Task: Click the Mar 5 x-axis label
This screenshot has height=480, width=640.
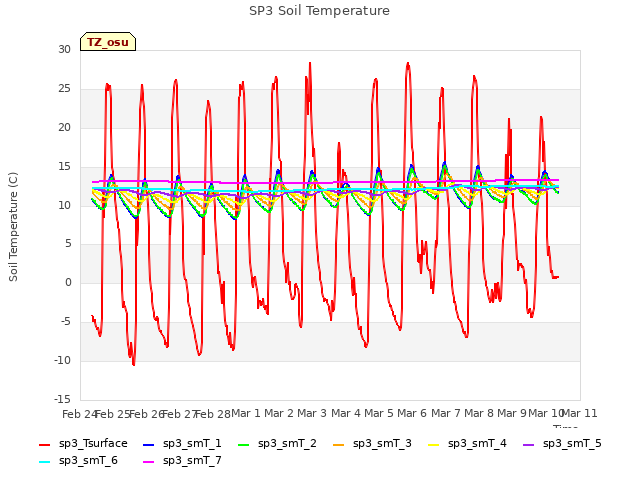Action: tap(379, 413)
